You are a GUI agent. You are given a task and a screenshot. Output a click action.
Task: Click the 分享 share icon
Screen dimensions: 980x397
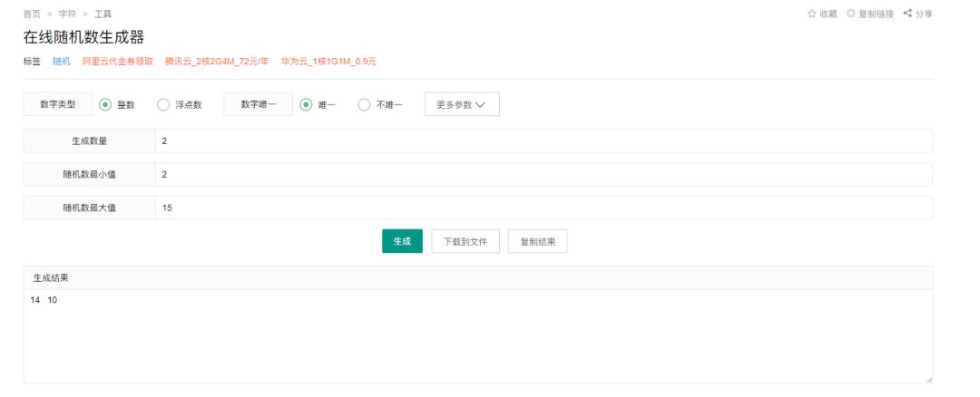[x=907, y=14]
